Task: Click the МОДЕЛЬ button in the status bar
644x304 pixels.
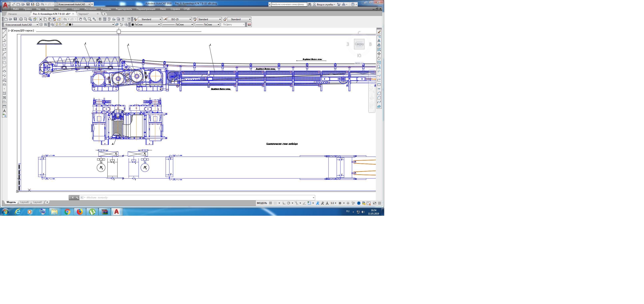Action: tap(262, 203)
